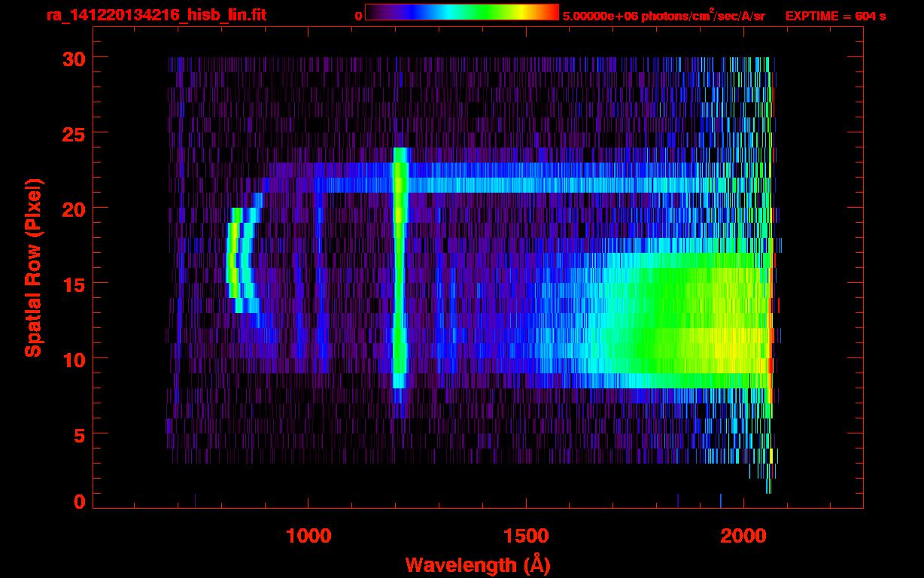Click the colorbar minimum label 0
Image resolution: width=924 pixels, height=578 pixels.
[x=359, y=16]
